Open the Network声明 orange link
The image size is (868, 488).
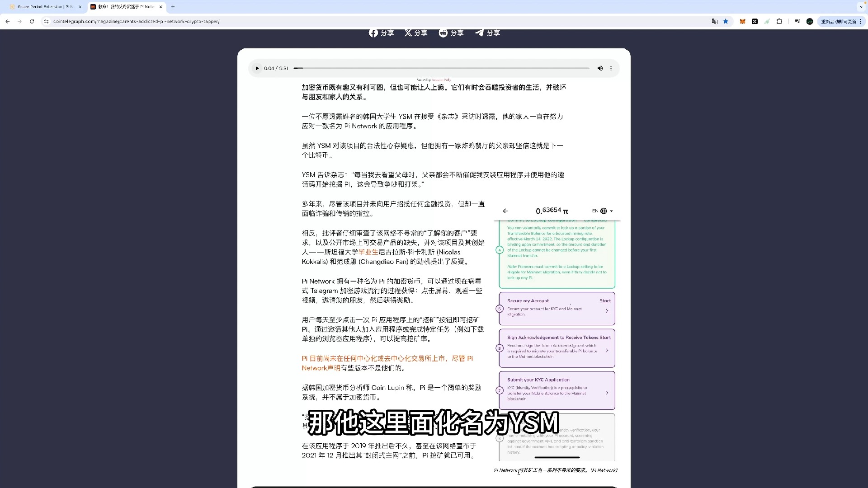pos(321,368)
